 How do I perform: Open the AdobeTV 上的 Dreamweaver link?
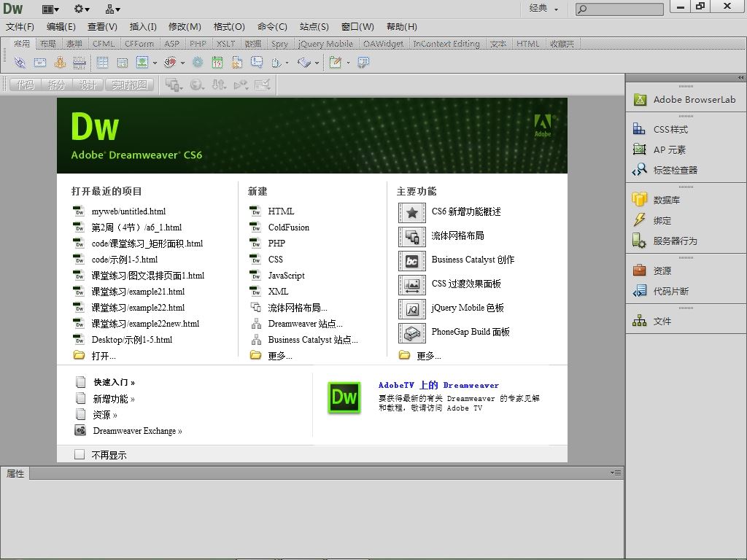tap(438, 385)
